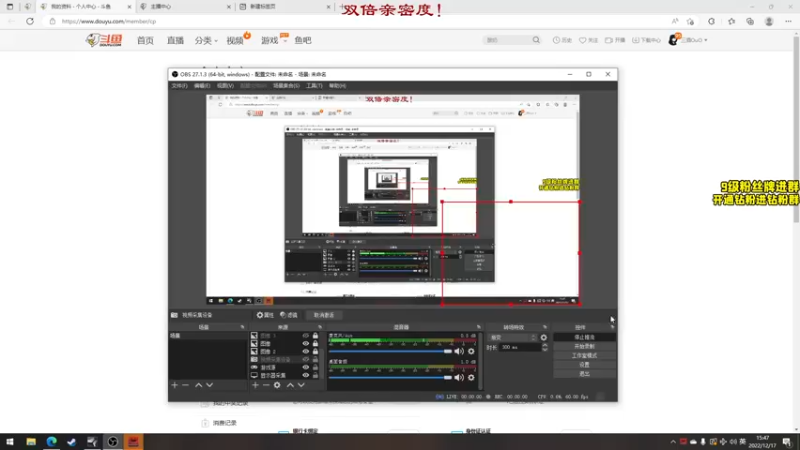Mute the desktop audio mixer channel
The width and height of the screenshot is (800, 450).
coord(459,378)
